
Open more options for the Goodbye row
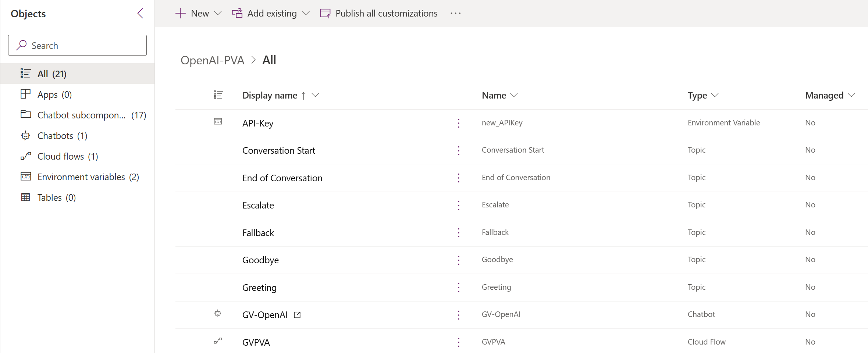tap(458, 260)
